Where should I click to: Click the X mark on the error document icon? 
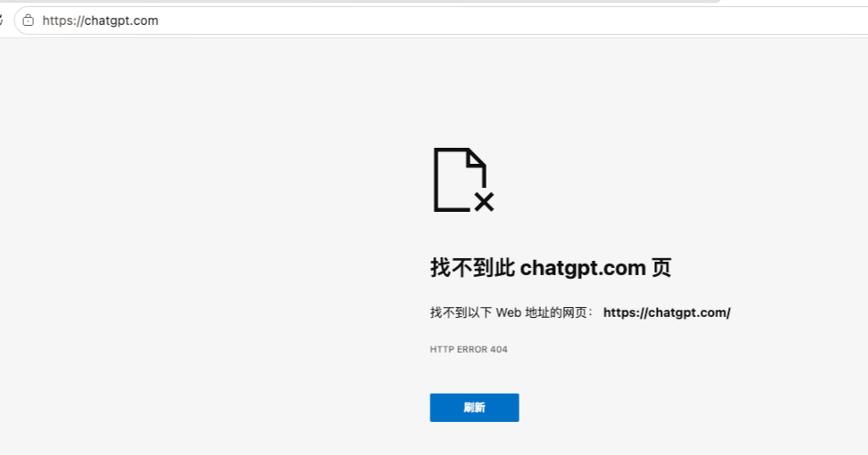pos(484,202)
